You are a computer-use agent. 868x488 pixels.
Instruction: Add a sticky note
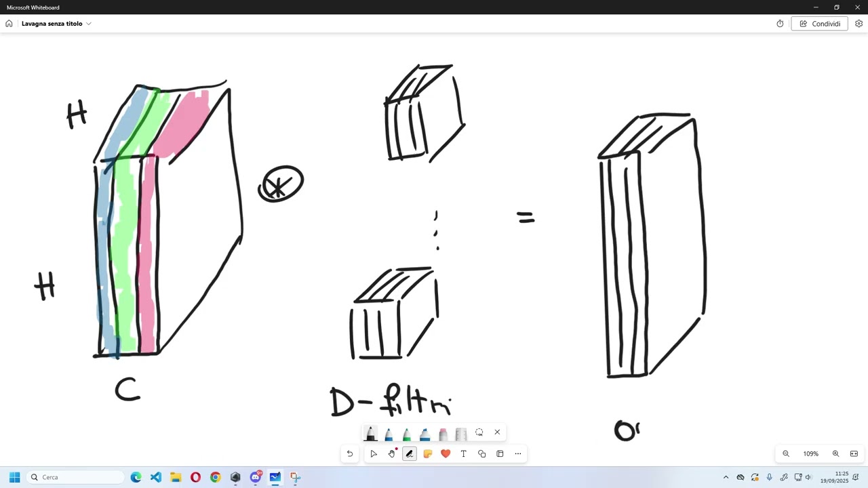(427, 454)
